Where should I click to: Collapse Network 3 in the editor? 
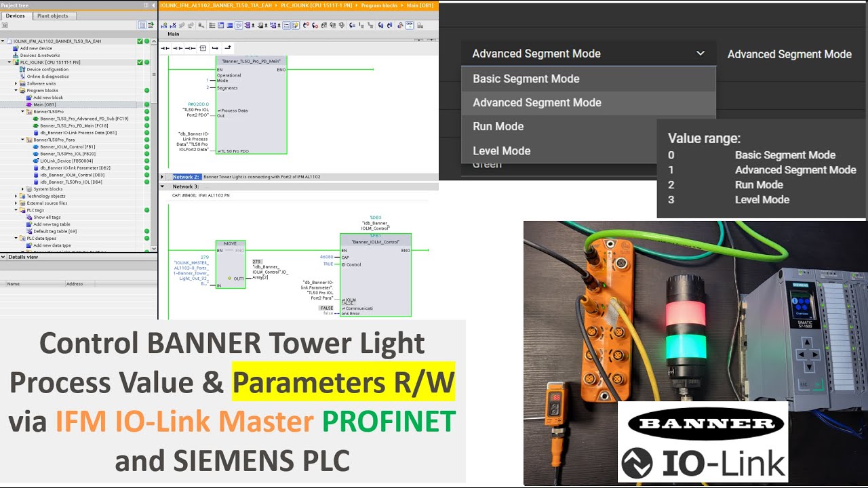coord(162,186)
